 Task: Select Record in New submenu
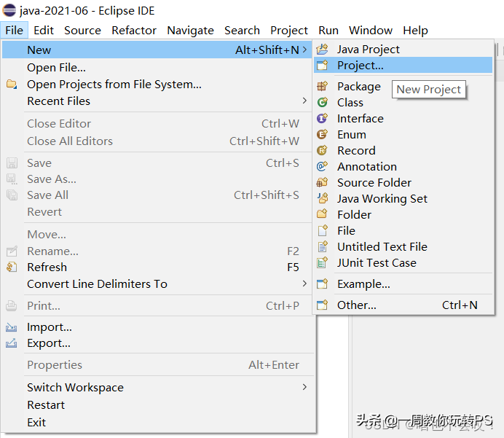click(x=403, y=151)
